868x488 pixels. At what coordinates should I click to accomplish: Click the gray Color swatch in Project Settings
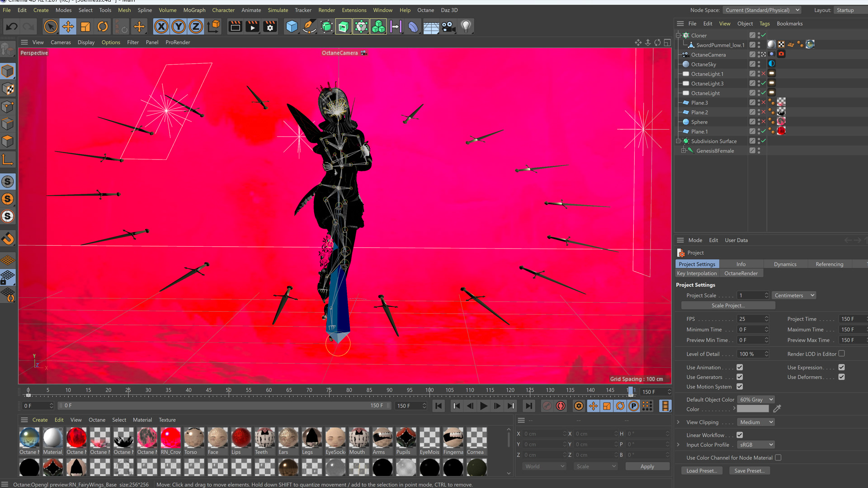[x=752, y=409]
